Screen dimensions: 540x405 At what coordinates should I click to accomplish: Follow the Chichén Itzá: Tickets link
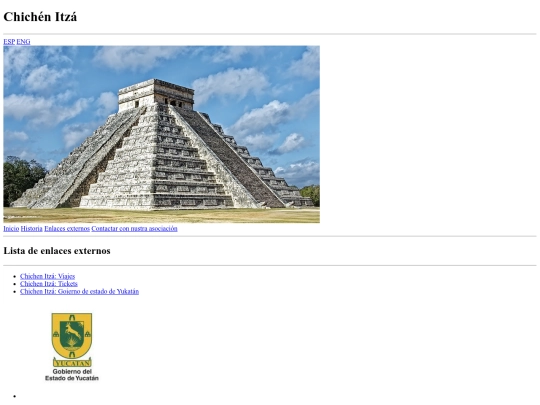pos(49,284)
